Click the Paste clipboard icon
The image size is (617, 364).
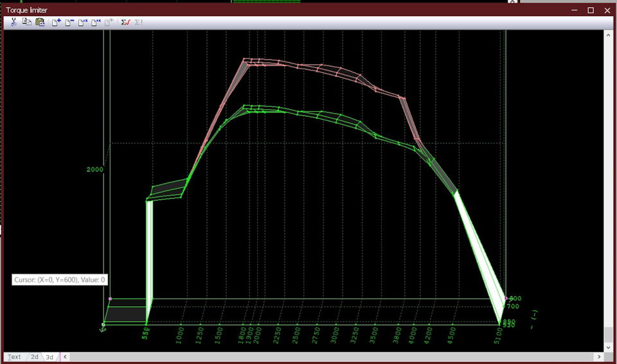(40, 22)
